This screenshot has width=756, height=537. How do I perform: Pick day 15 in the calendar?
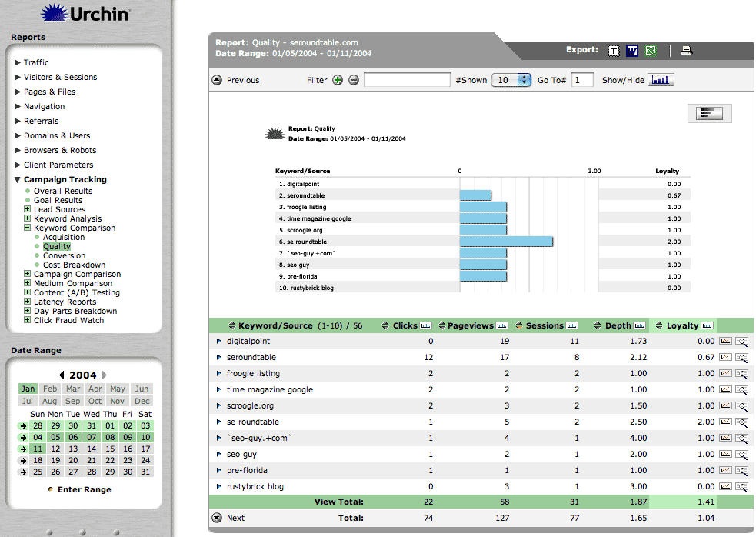click(x=110, y=449)
